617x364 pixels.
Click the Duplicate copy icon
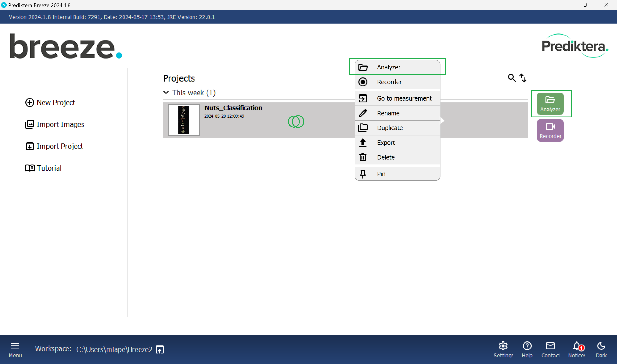coord(363,128)
